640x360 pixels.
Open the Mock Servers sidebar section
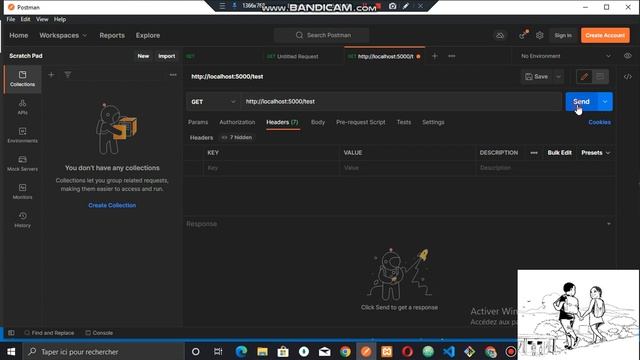point(22,163)
